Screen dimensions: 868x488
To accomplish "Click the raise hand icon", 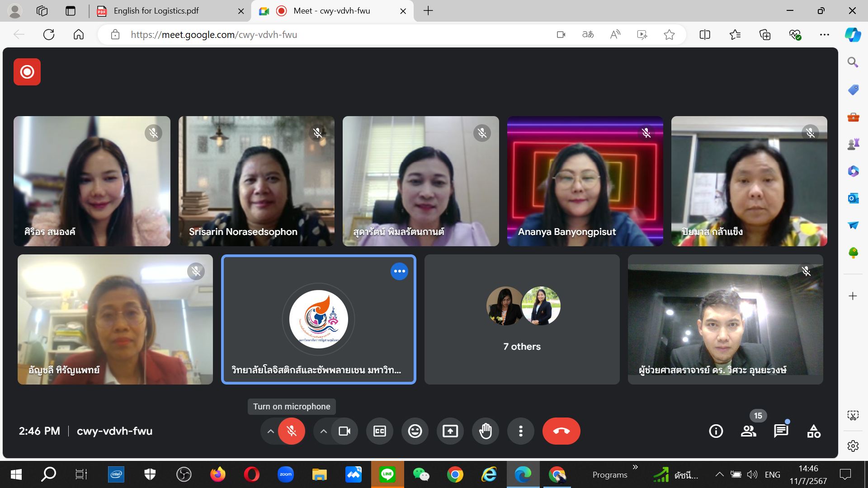I will 485,431.
